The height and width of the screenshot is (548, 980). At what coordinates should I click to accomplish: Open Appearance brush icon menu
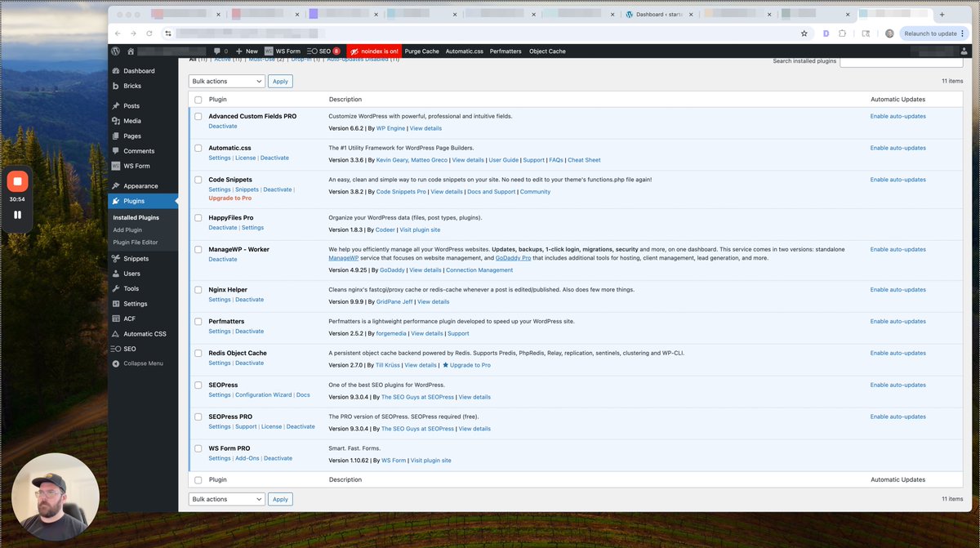pos(116,185)
